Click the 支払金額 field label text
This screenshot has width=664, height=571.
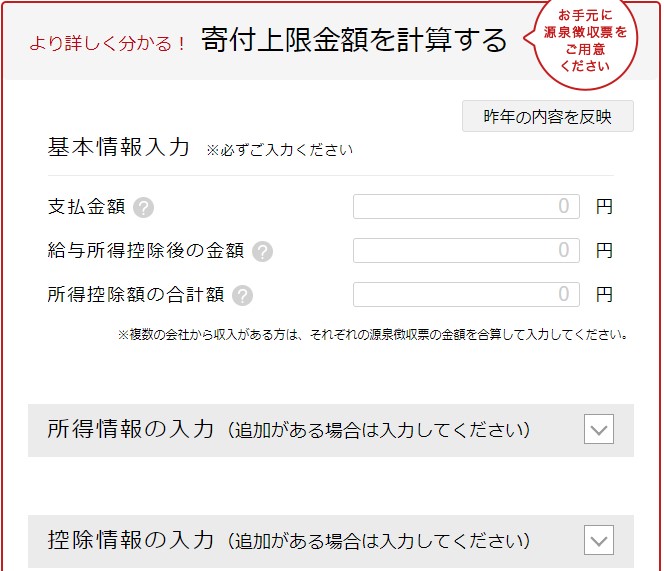pos(86,207)
